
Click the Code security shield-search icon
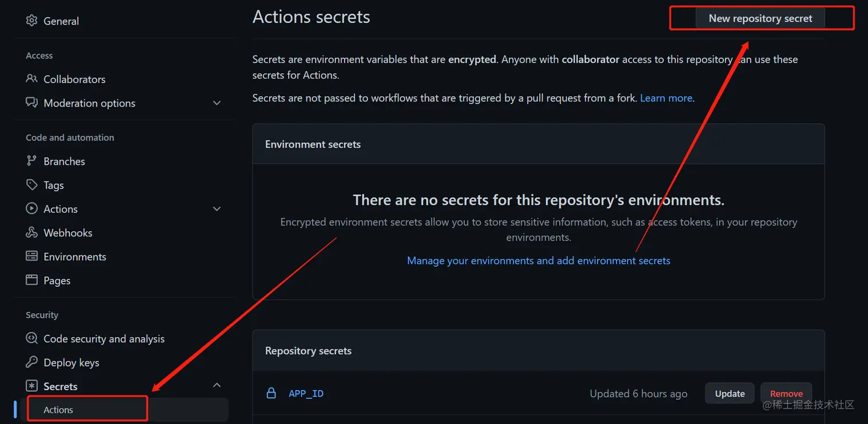tap(32, 339)
